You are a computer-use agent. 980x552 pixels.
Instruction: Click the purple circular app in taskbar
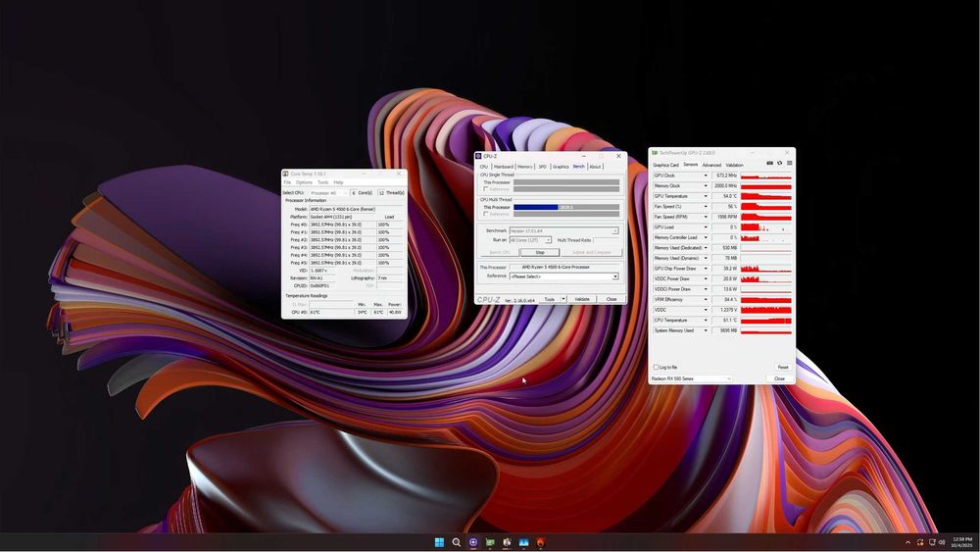coord(473,542)
